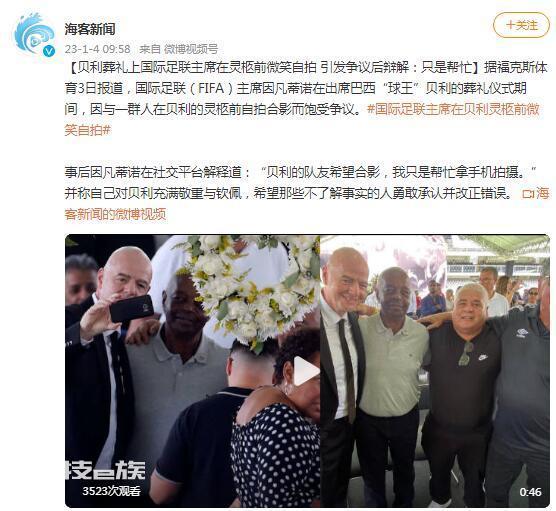Play the video with center play icon

point(306,371)
